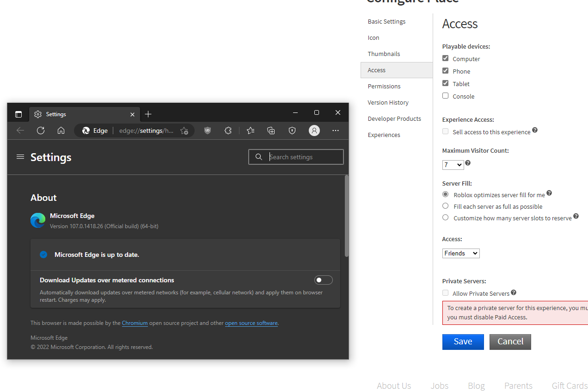Click the Edge version number text
The height and width of the screenshot is (392, 588).
[x=104, y=226]
